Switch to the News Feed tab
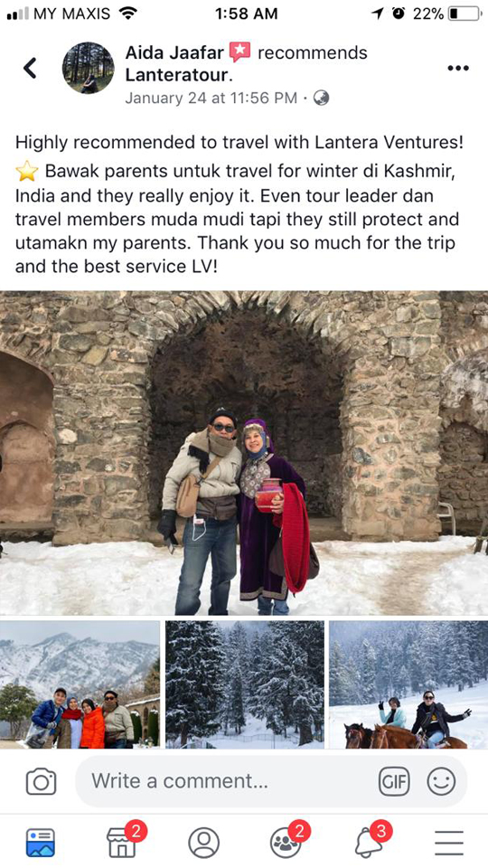This screenshot has width=488, height=868. click(x=41, y=843)
